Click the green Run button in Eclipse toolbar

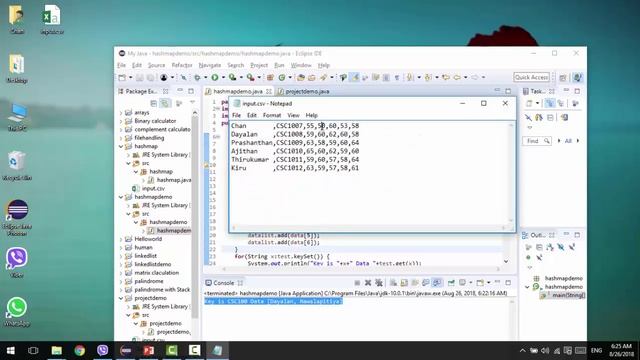pyautogui.click(x=215, y=77)
